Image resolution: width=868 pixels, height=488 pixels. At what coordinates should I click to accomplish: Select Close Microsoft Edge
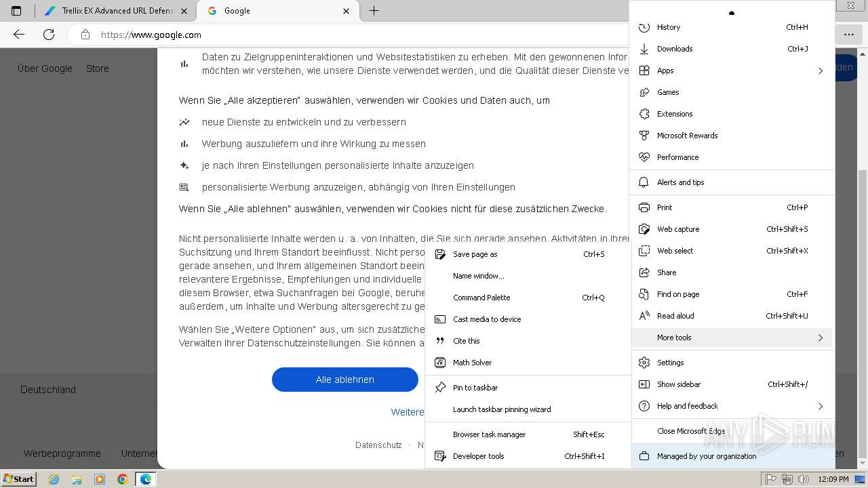732,431
